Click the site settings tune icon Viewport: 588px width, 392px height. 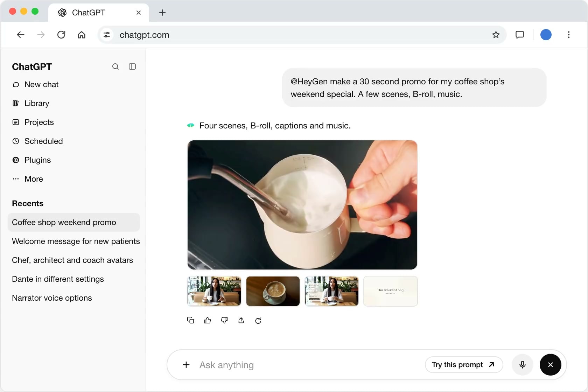(x=107, y=35)
